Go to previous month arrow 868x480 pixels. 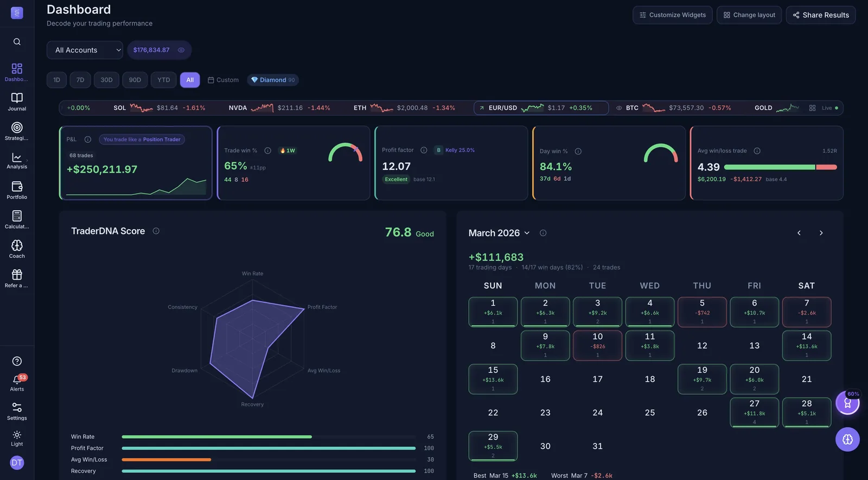[799, 233]
